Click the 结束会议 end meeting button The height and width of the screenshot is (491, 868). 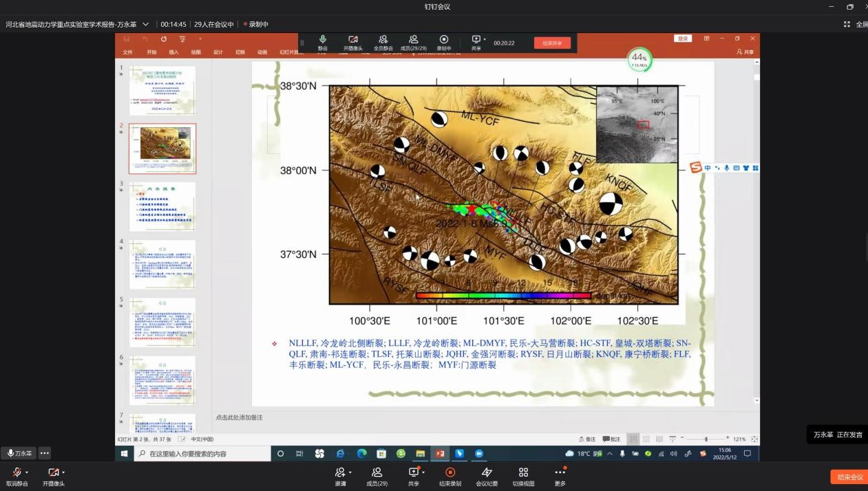849,477
